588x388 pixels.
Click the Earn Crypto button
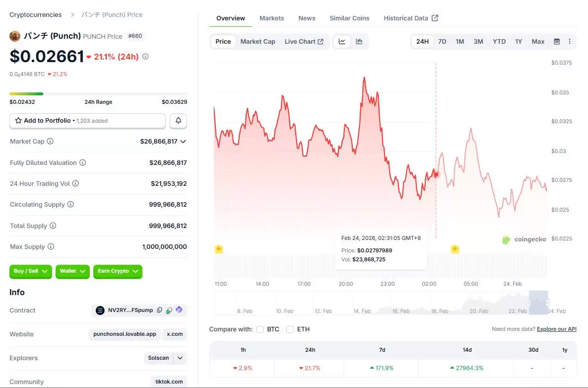118,272
